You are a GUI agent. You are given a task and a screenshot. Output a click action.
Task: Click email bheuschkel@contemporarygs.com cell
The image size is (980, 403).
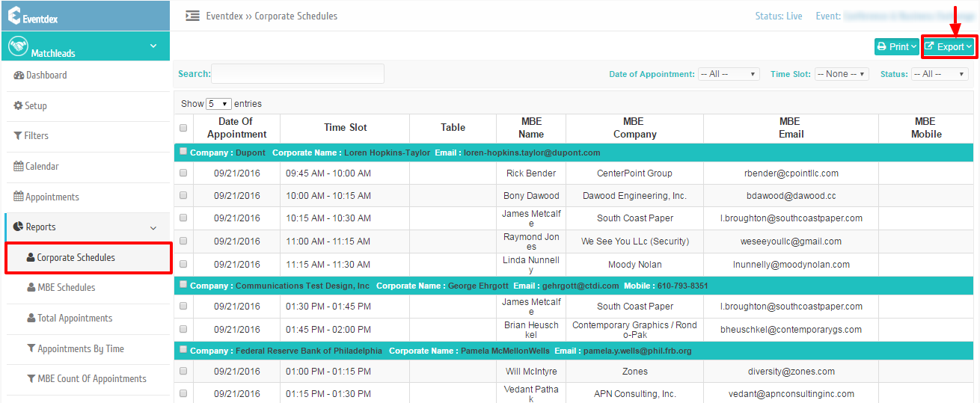coord(791,330)
